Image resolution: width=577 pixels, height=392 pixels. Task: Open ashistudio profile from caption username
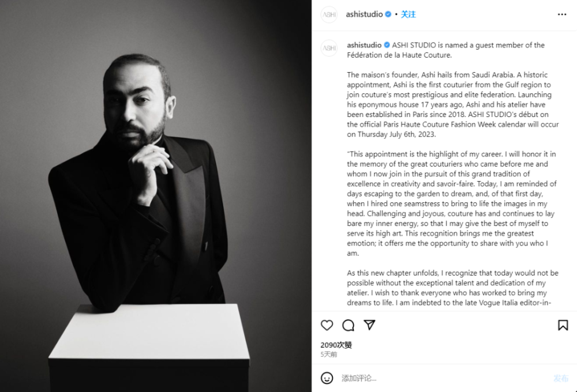[x=364, y=45]
